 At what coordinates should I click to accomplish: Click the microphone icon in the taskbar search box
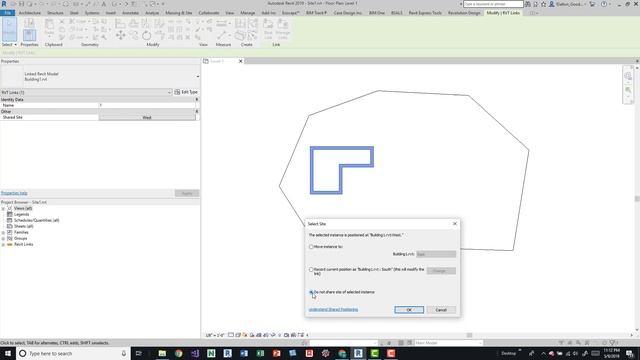[124, 353]
